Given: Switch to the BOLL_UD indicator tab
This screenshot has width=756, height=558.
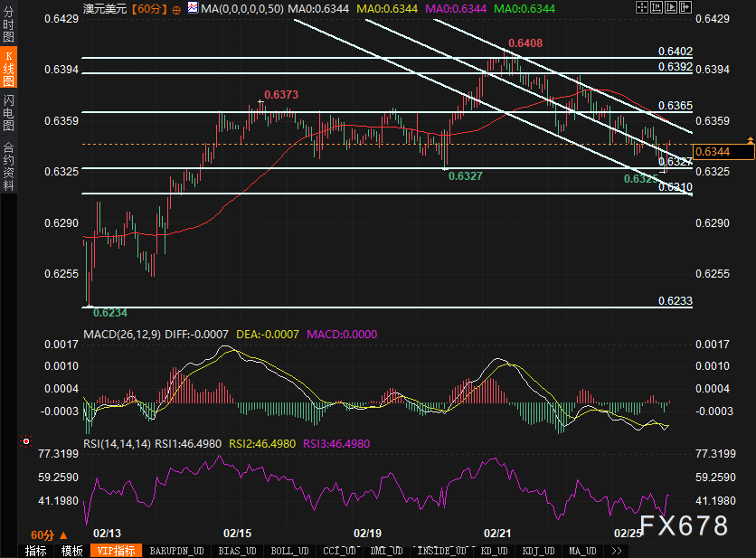Looking at the screenshot, I should [x=289, y=551].
